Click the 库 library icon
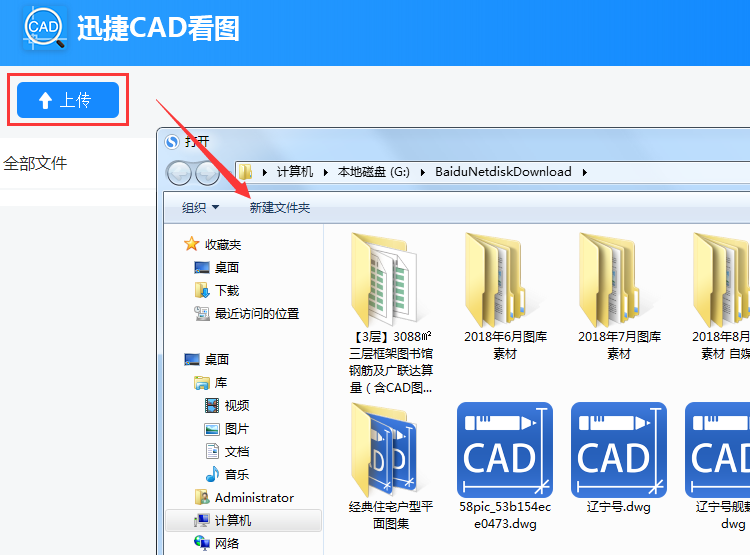Image resolution: width=750 pixels, height=555 pixels. click(x=202, y=382)
